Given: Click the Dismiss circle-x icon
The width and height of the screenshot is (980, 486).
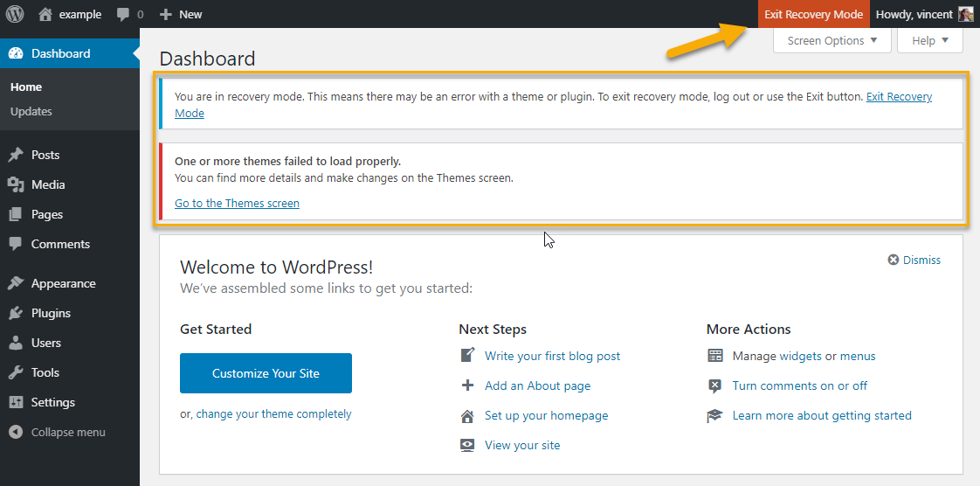Looking at the screenshot, I should 894,260.
